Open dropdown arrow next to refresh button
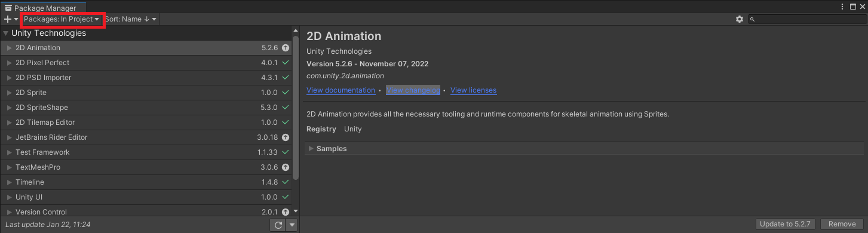This screenshot has height=233, width=868. tap(292, 225)
